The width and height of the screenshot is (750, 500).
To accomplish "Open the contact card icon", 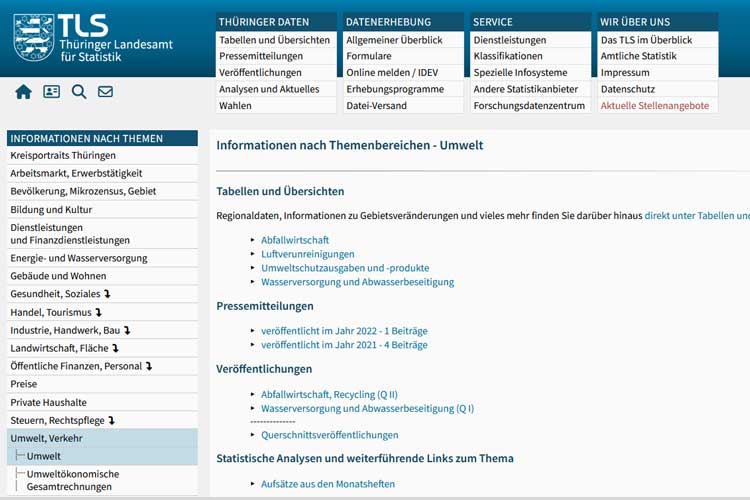I will [51, 91].
